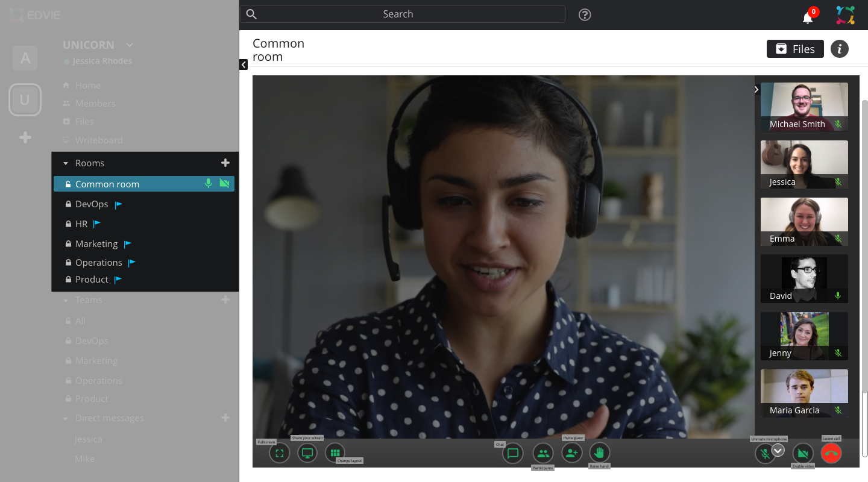The width and height of the screenshot is (868, 482).
Task: Click the Invite guest icon
Action: point(571,453)
